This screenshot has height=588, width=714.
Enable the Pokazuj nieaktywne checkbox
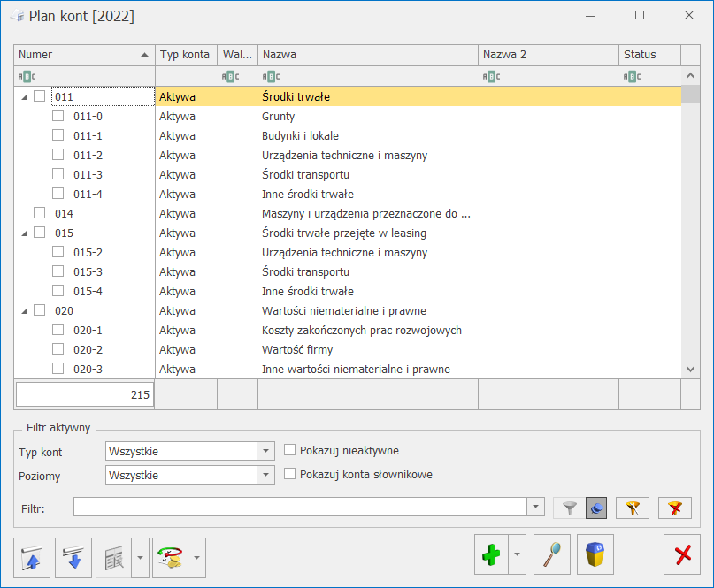click(x=289, y=450)
